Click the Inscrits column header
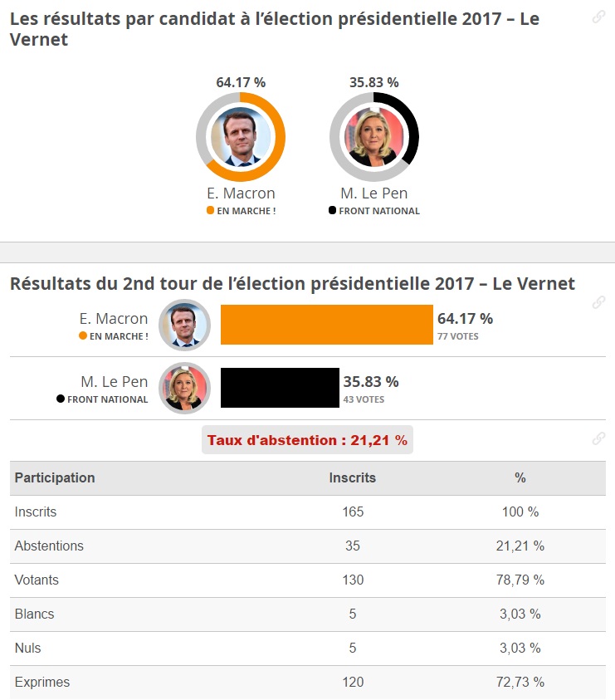This screenshot has height=700, width=615. pyautogui.click(x=353, y=477)
